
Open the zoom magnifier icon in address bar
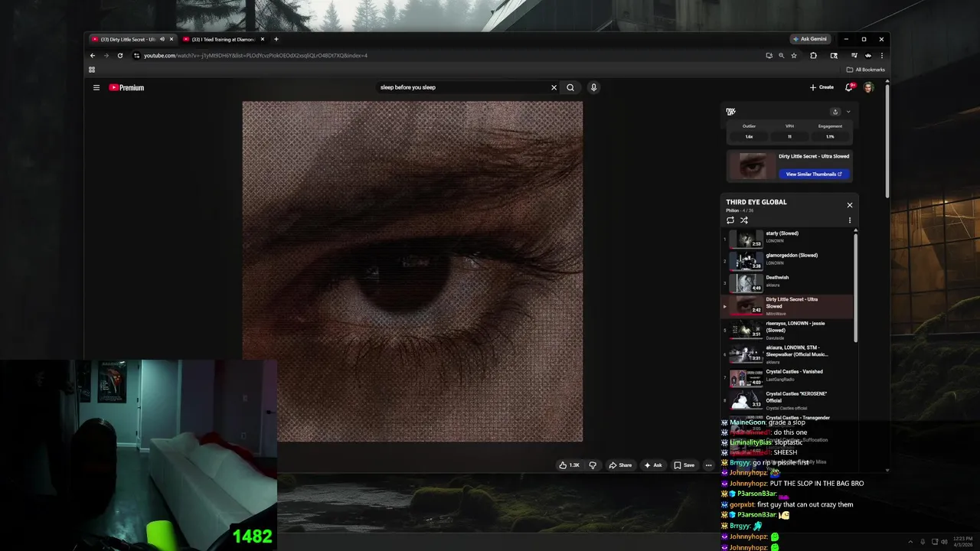[781, 55]
